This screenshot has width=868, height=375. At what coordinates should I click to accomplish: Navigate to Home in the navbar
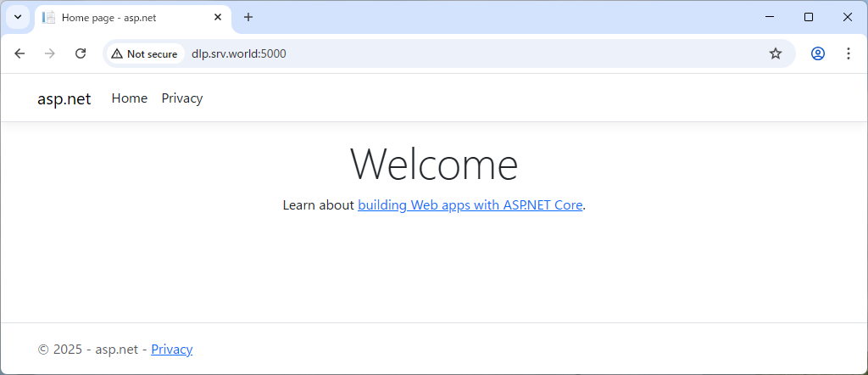click(x=130, y=98)
